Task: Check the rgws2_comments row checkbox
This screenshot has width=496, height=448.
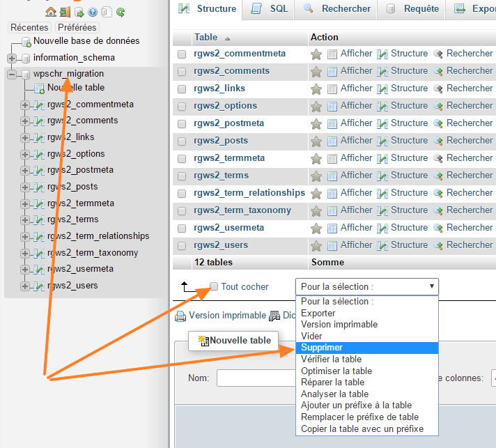Action: pyautogui.click(x=182, y=72)
